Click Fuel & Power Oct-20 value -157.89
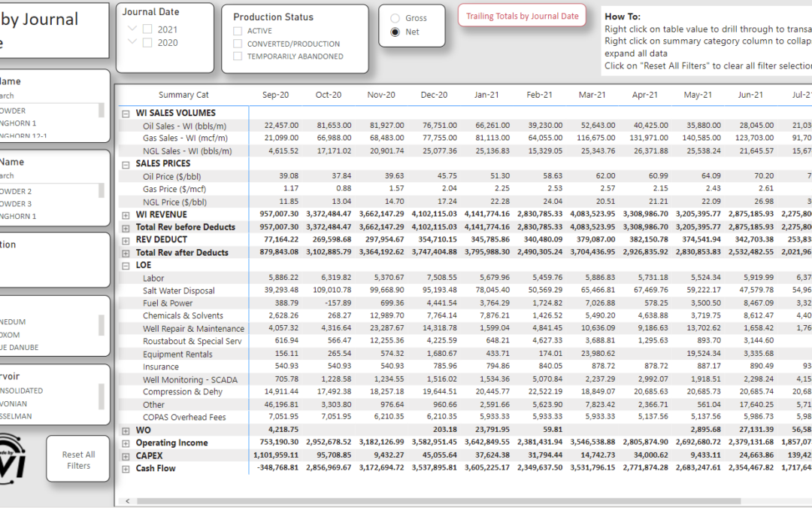Image resolution: width=812 pixels, height=508 pixels. (337, 303)
